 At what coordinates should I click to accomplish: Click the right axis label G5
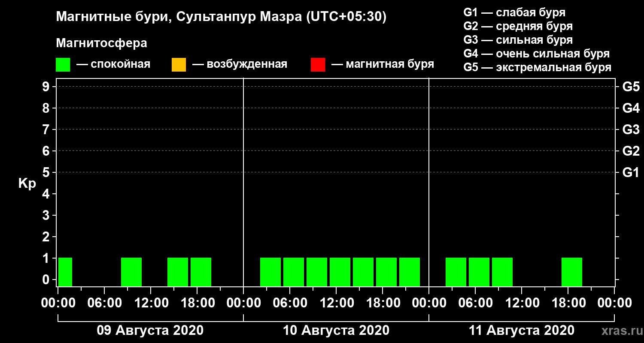click(631, 87)
